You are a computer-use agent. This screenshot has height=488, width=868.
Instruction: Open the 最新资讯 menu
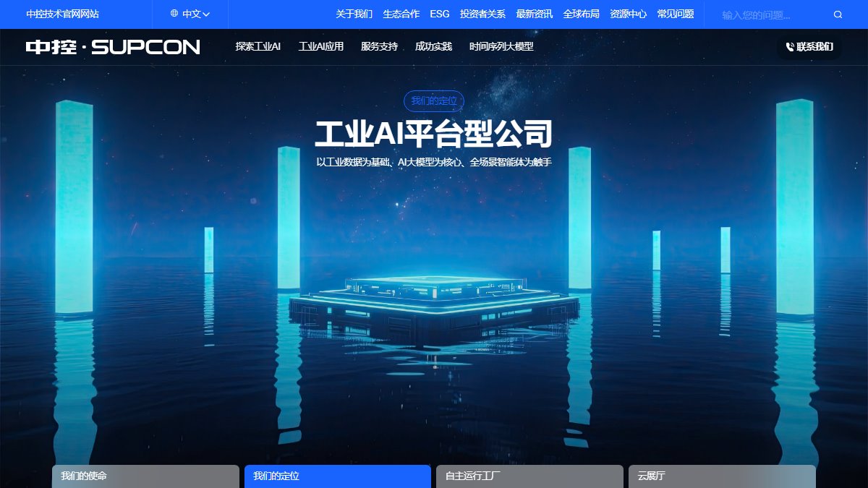(535, 14)
